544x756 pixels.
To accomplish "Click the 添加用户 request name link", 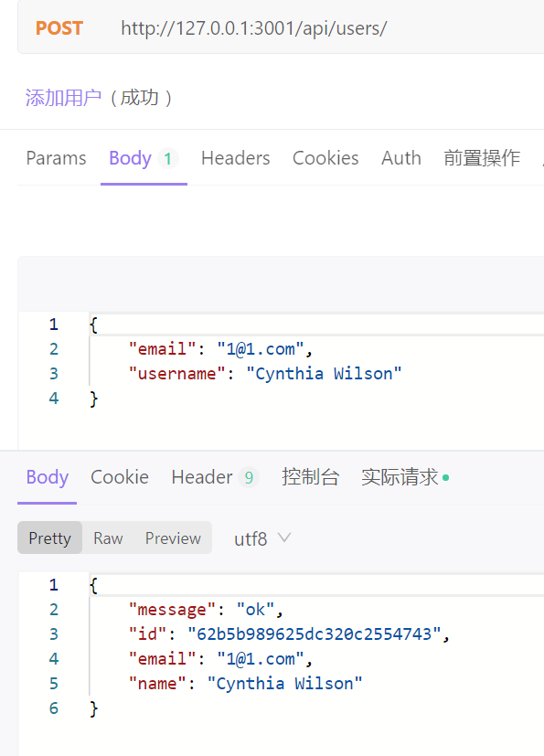I will 63,98.
